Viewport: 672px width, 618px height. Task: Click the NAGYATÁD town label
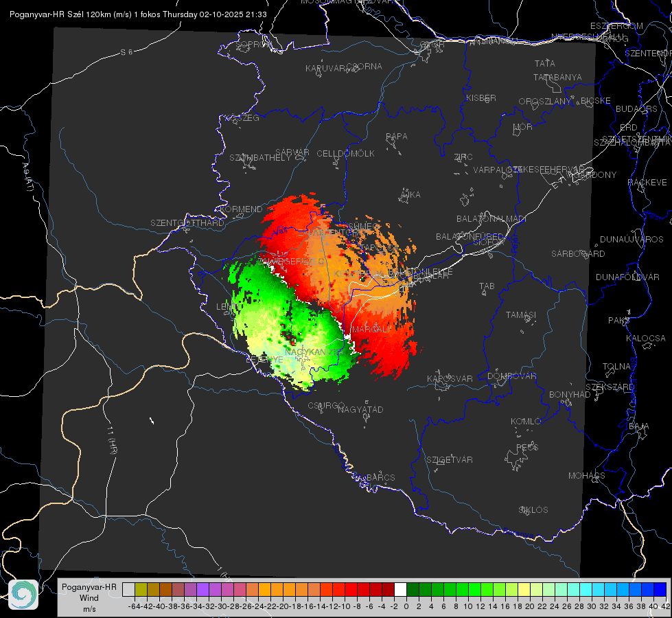point(360,409)
